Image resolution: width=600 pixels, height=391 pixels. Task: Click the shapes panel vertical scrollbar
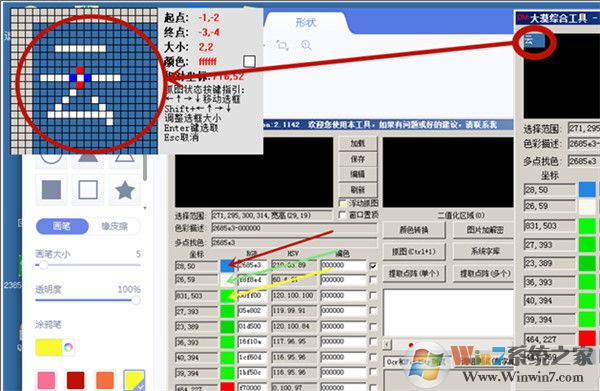pyautogui.click(x=145, y=168)
